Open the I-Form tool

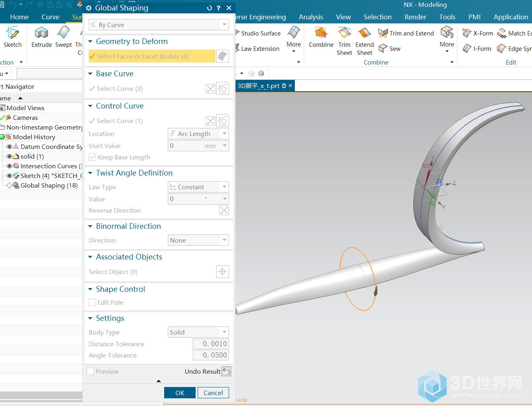[477, 48]
